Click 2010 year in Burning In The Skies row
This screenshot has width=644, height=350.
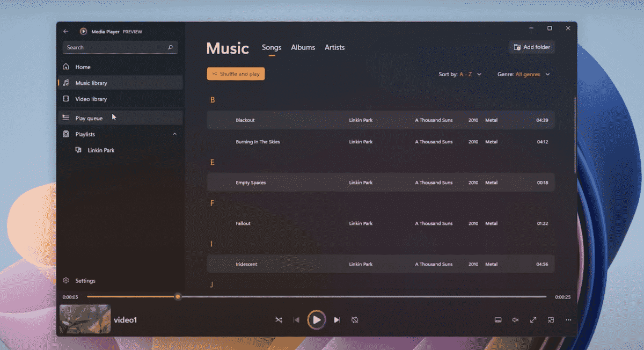point(473,142)
